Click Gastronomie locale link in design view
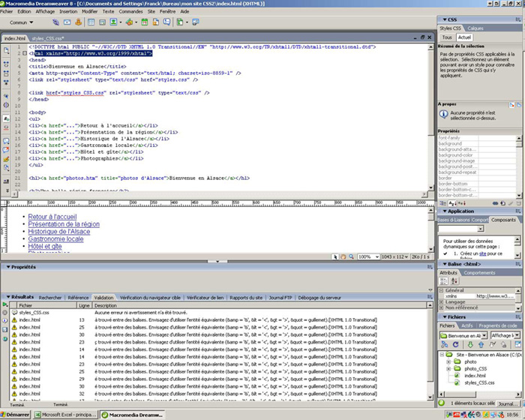The image size is (525, 420). [x=55, y=238]
